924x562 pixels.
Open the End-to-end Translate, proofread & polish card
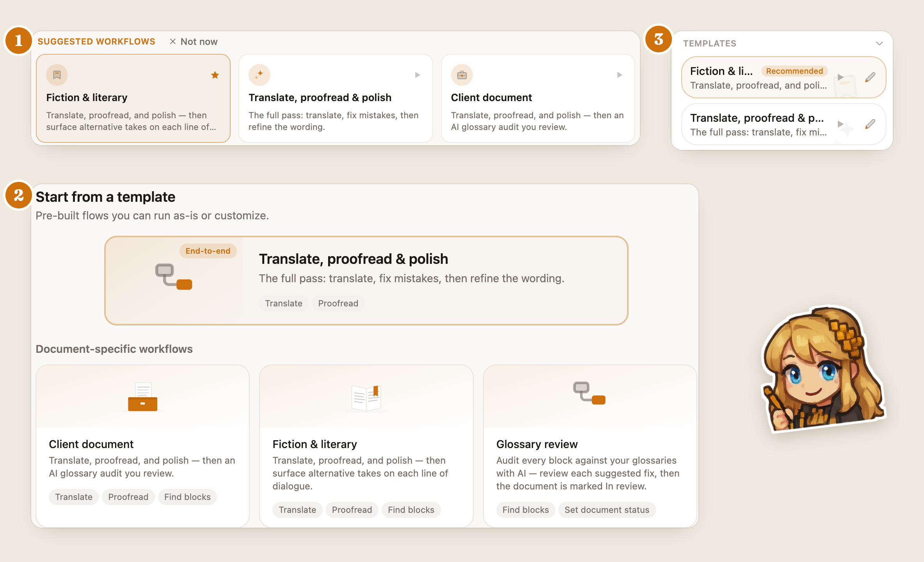[366, 280]
